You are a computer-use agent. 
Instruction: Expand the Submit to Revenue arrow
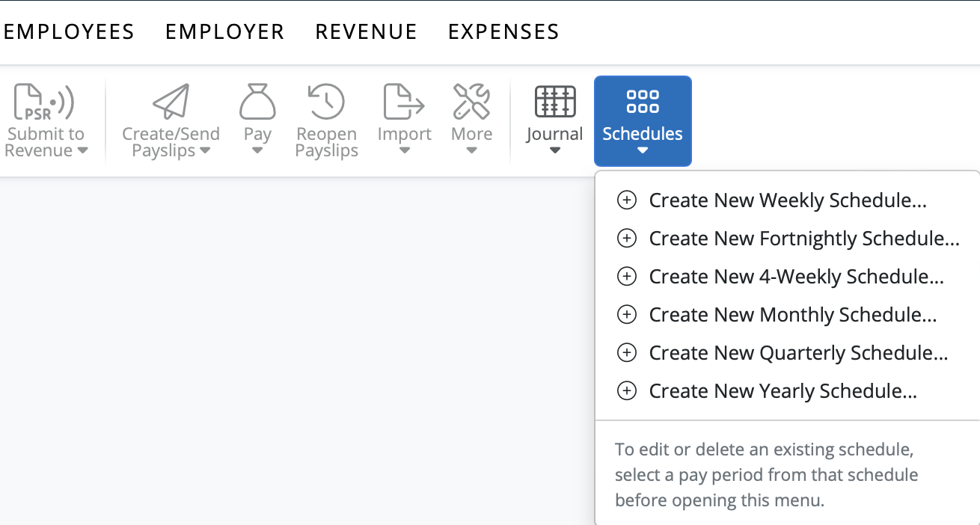point(82,150)
